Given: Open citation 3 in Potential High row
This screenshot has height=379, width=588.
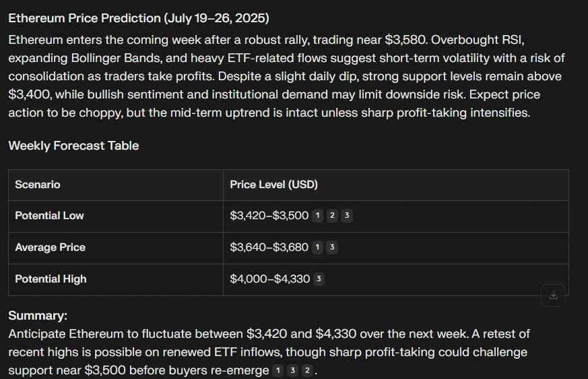Looking at the screenshot, I should coord(319,279).
